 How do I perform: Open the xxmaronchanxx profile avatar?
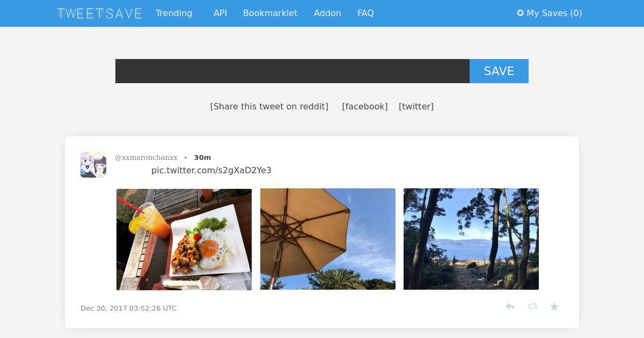93,164
